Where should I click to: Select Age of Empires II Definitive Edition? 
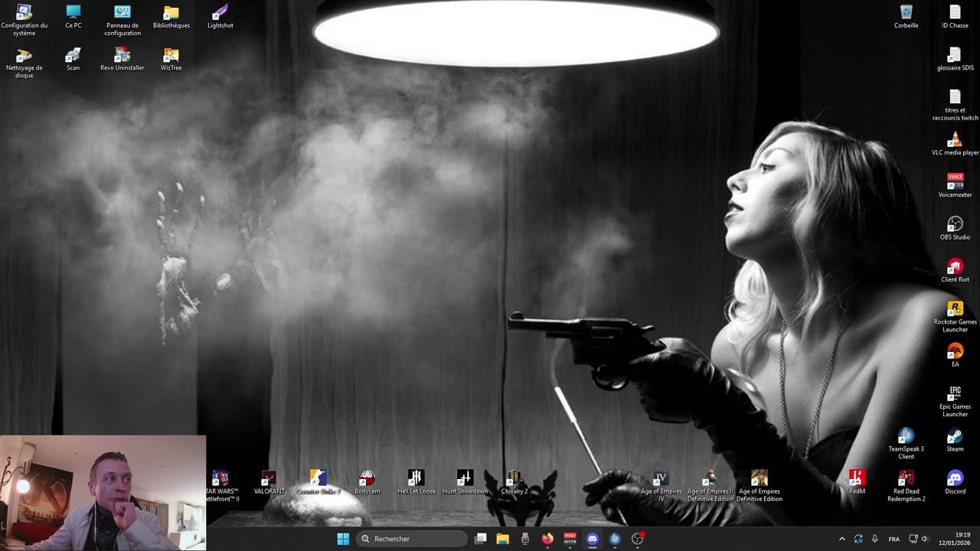tap(710, 486)
